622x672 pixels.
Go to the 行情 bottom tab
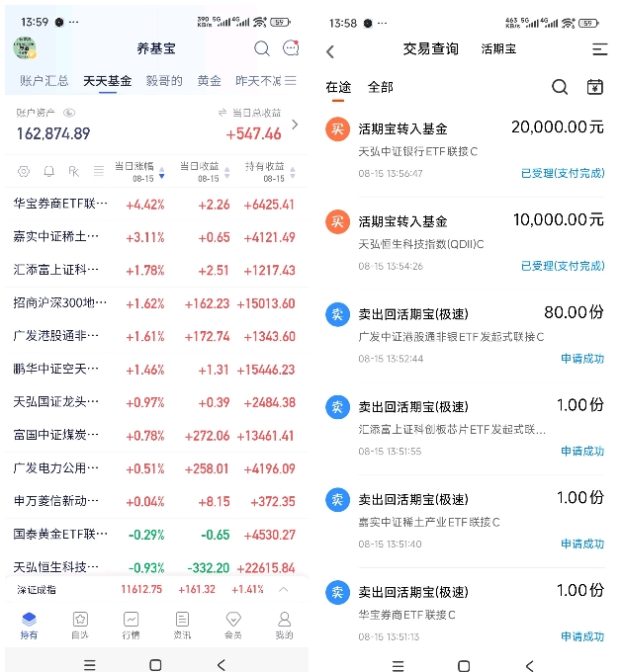131,626
